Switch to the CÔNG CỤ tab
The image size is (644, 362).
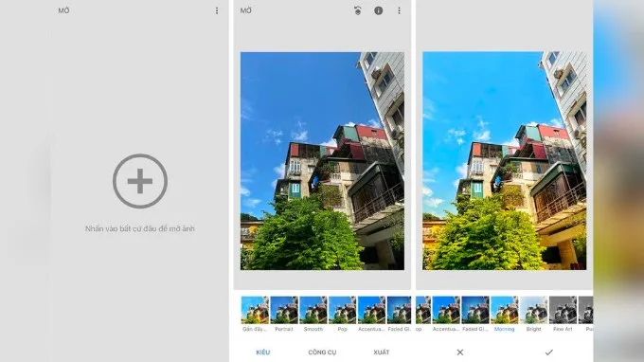click(322, 353)
